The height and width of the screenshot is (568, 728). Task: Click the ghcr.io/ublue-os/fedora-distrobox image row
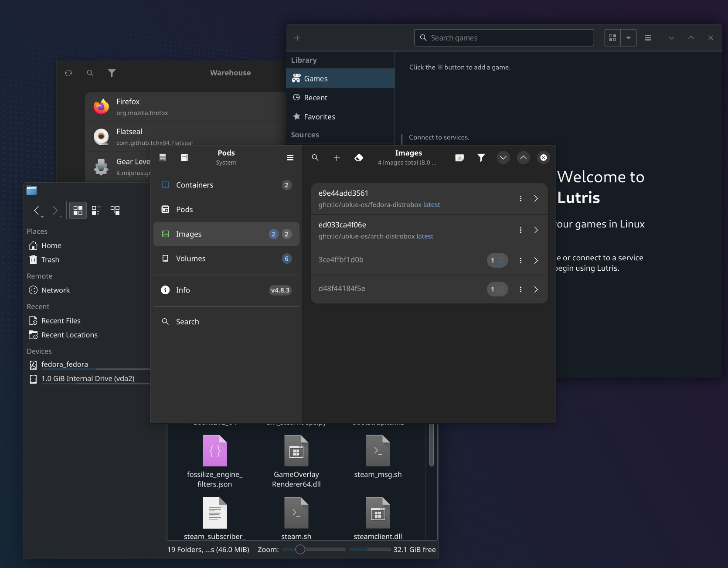[429, 199]
